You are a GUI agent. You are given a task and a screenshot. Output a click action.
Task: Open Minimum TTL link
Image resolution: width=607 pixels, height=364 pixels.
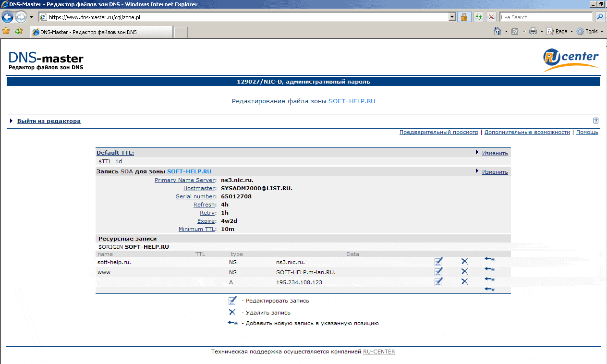197,229
